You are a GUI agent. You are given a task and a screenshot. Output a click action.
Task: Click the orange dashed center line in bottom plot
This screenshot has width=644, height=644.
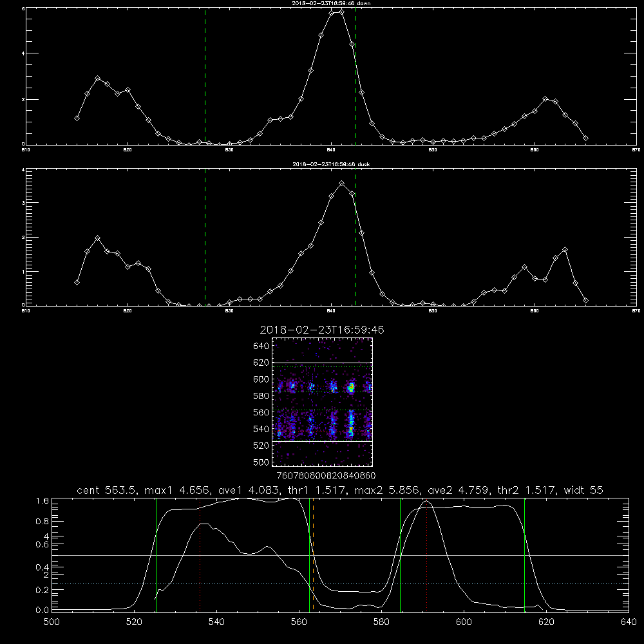coord(314,554)
